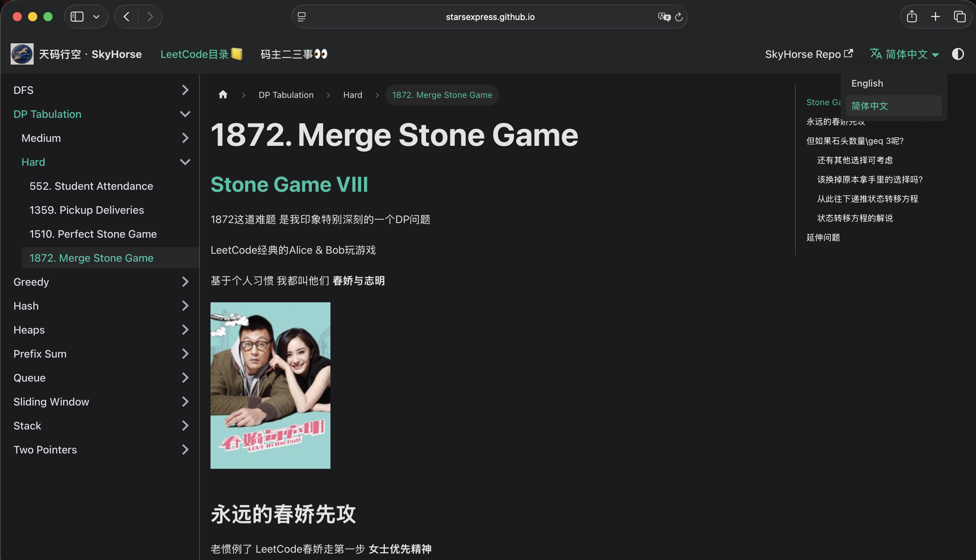This screenshot has width=976, height=560.
Task: Expand the Prefix Sum sidebar category
Action: (185, 354)
